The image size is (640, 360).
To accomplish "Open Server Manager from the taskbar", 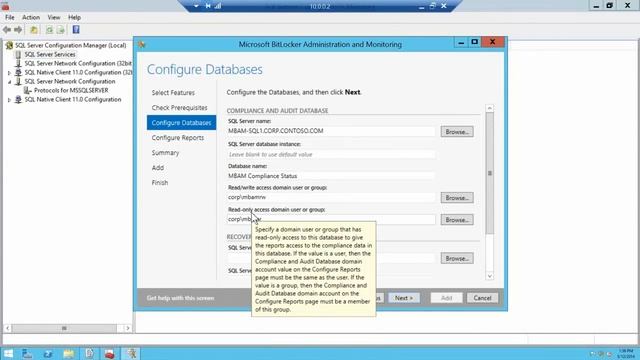I will pyautogui.click(x=27, y=353).
